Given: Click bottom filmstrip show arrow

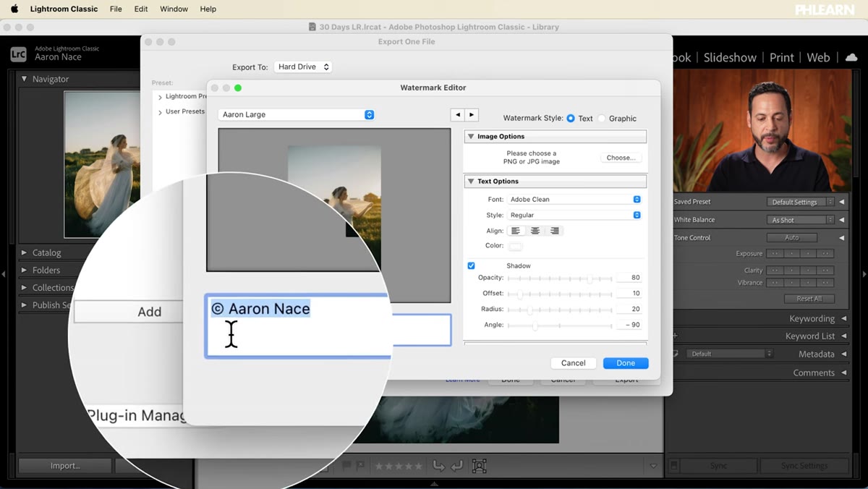Looking at the screenshot, I should coord(434,485).
